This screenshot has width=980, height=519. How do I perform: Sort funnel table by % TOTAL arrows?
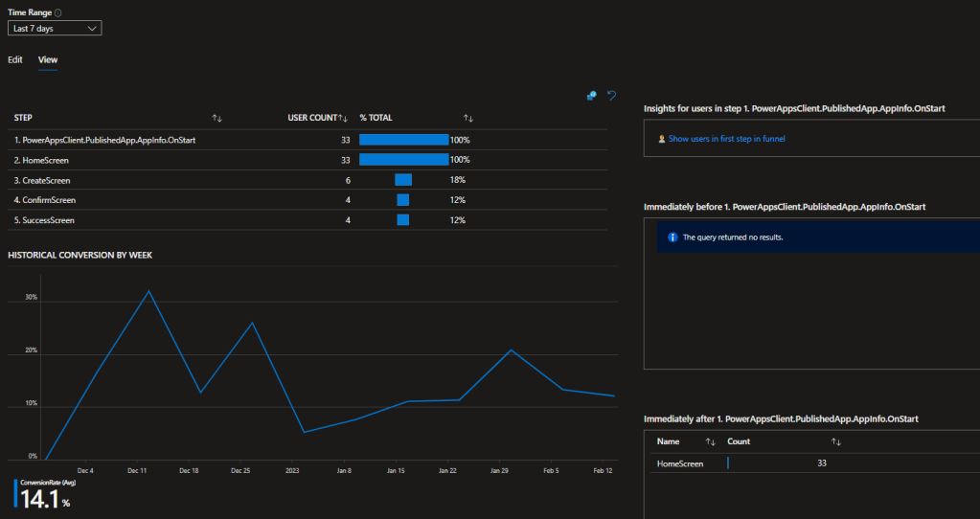coord(468,118)
